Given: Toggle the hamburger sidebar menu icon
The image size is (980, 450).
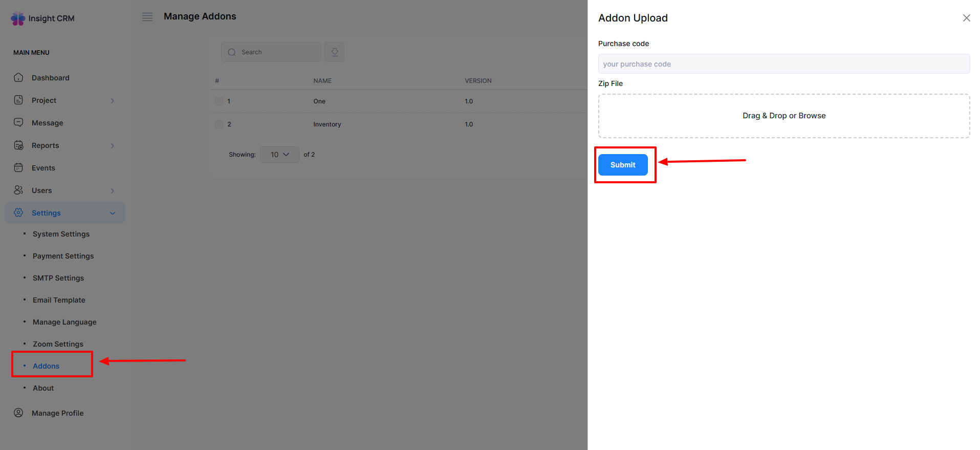Looking at the screenshot, I should [147, 17].
